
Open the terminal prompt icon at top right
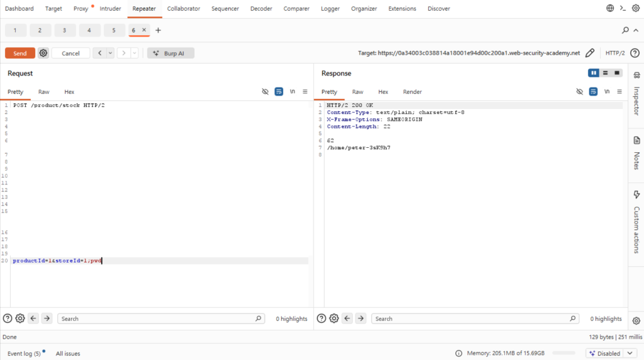coord(623,8)
